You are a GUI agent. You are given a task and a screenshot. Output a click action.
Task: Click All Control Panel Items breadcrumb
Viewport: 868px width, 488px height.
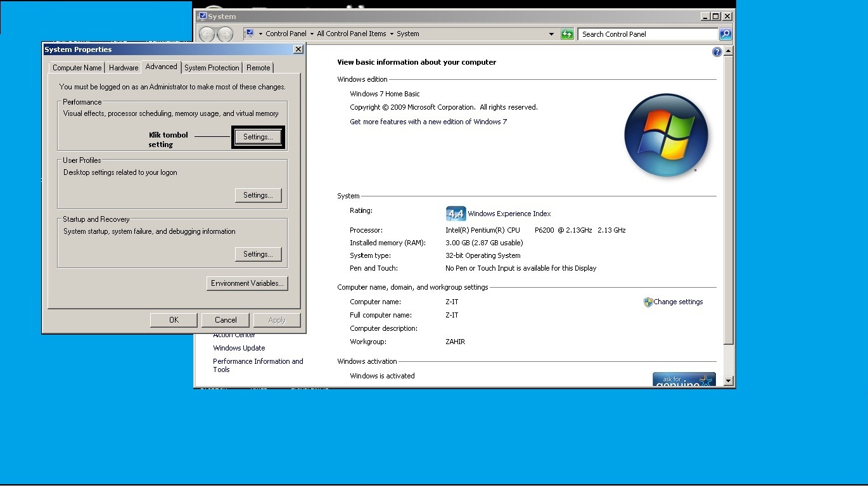(x=351, y=34)
